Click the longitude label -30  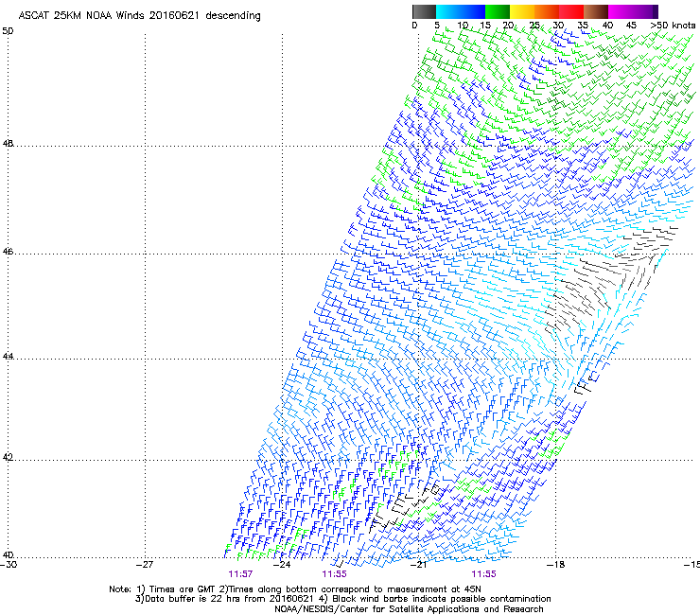tap(8, 565)
